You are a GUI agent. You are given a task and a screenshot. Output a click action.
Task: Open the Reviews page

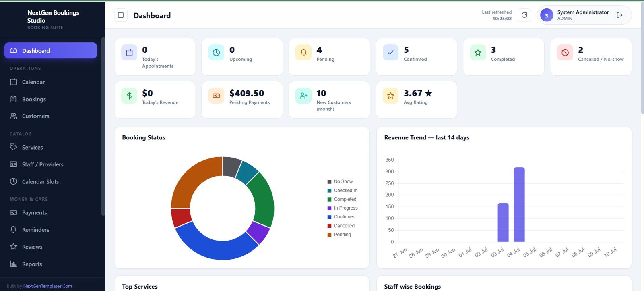click(51, 247)
